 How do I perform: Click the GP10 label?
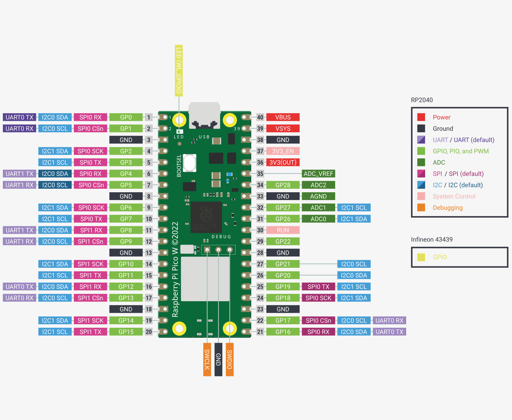coord(126,264)
